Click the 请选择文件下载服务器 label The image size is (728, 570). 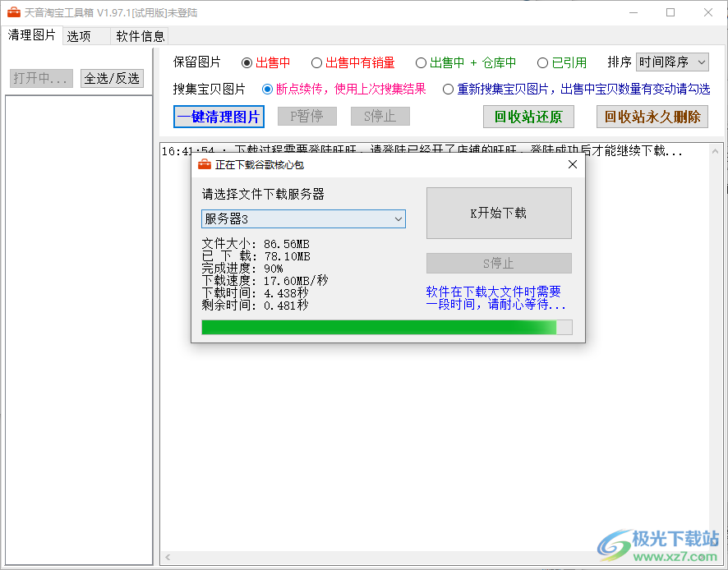pos(263,194)
